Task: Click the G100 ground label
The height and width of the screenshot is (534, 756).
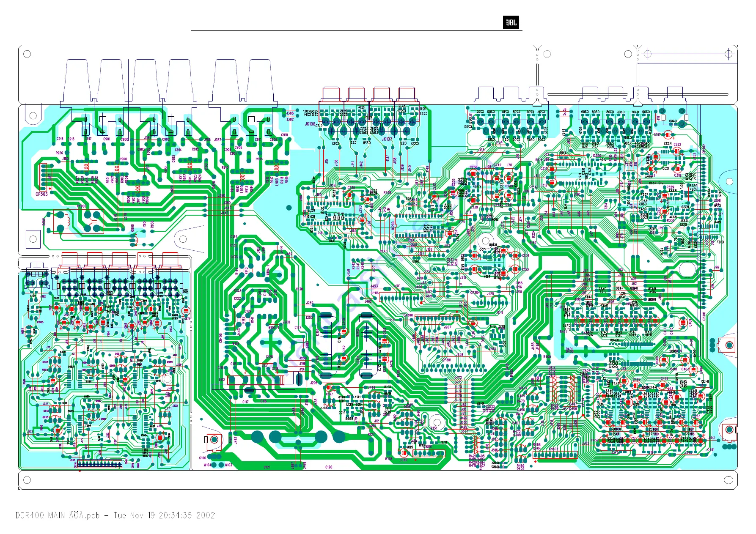Action: (x=203, y=458)
